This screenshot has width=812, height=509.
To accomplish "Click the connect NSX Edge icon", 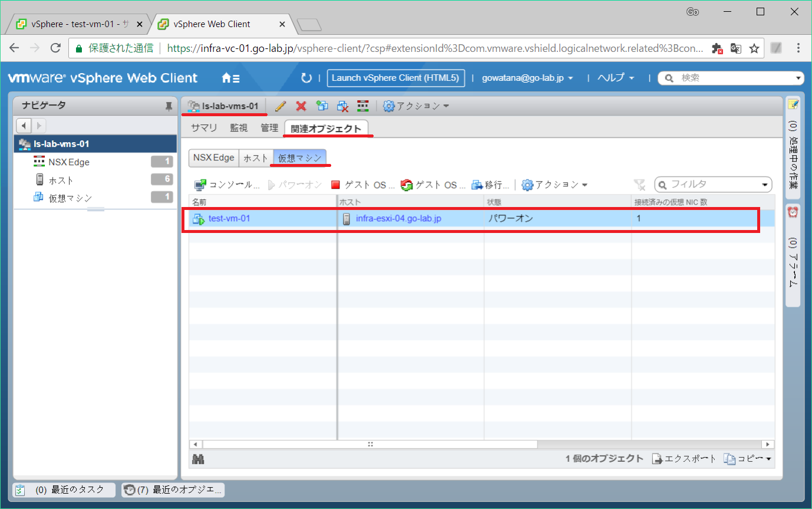I will tap(363, 106).
